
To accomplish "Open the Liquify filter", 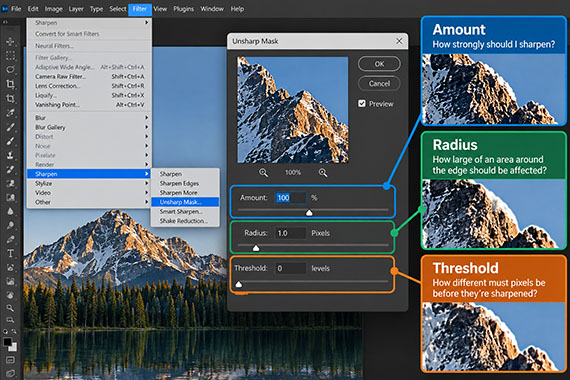I will click(89, 95).
